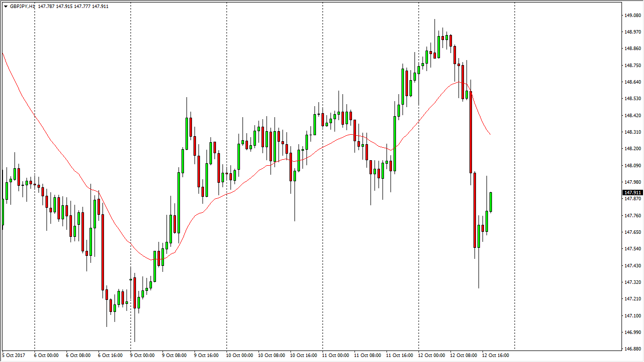The image size is (644, 362).
Task: Click the 147.540 level on price scale
Action: 632,249
